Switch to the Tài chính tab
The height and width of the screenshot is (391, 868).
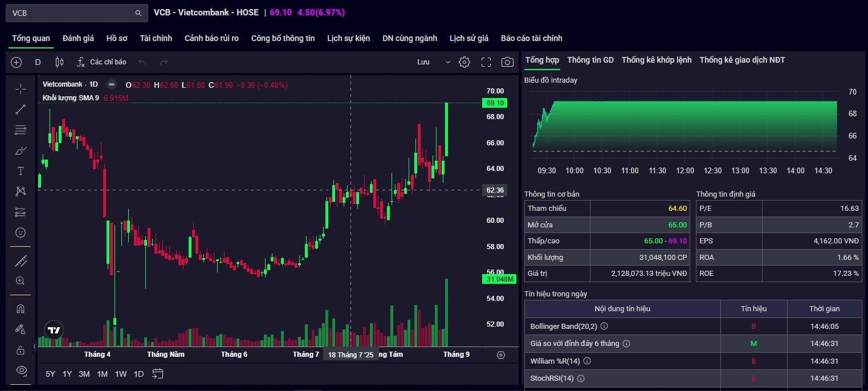156,38
